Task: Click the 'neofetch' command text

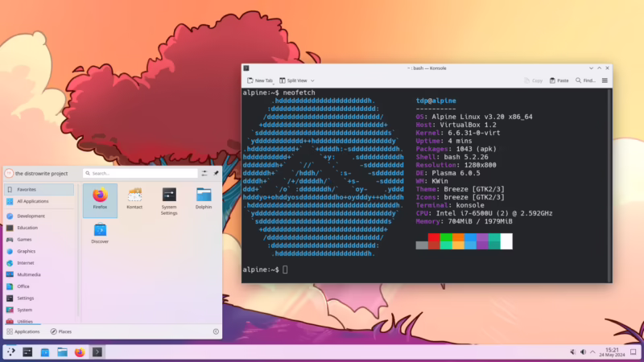Action: [299, 93]
